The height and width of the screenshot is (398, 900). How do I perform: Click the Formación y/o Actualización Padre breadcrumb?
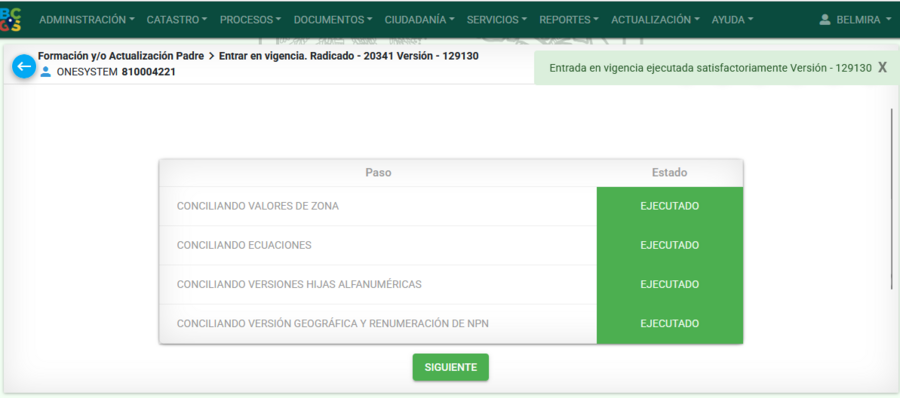[x=121, y=56]
